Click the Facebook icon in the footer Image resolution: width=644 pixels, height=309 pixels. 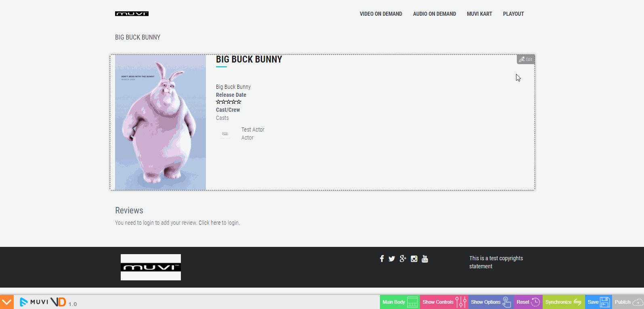382,259
